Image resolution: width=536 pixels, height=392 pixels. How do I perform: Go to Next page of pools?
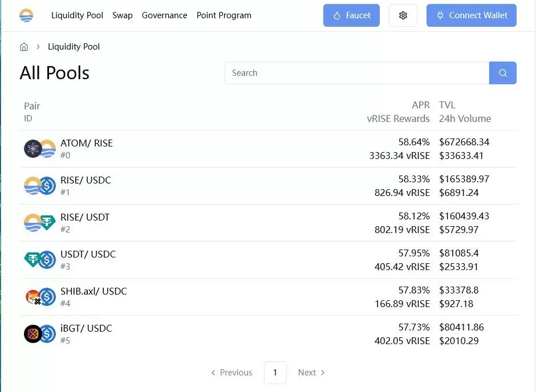click(311, 373)
